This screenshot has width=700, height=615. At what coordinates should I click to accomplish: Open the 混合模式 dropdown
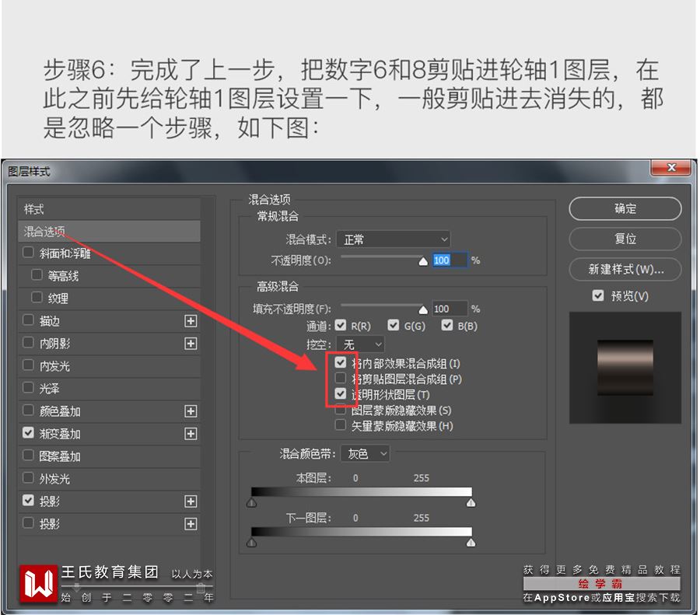(394, 239)
